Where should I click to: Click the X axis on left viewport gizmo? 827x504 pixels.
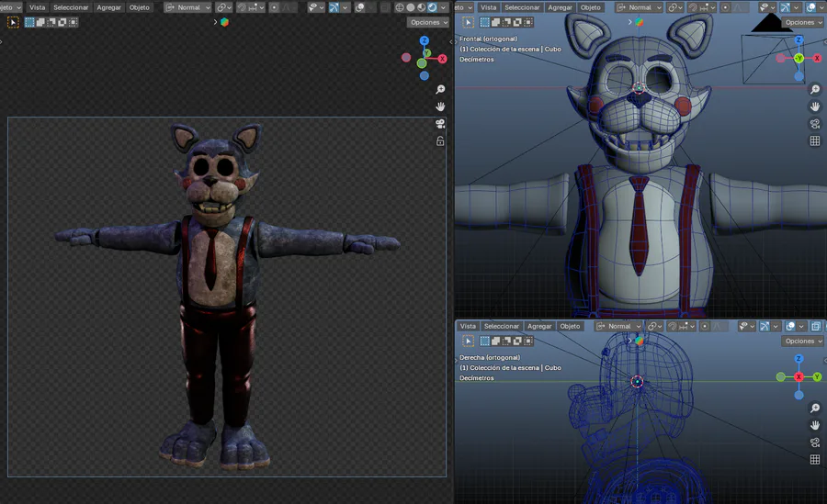pos(443,59)
